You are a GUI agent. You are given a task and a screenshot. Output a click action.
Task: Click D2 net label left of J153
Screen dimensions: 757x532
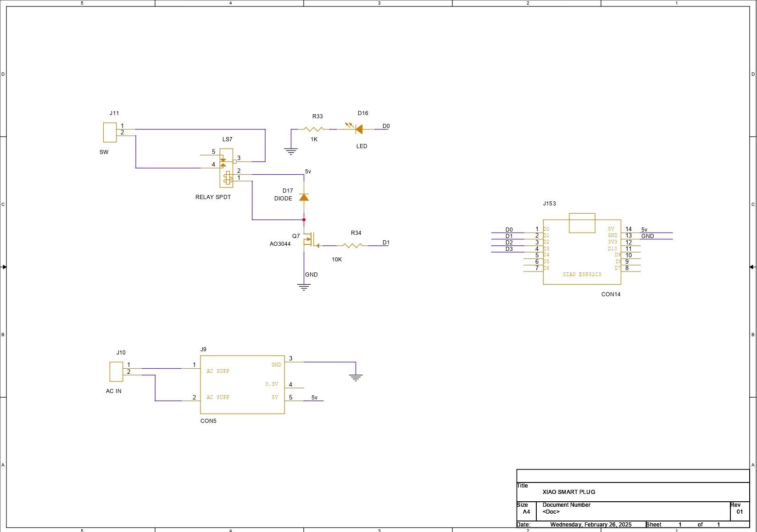point(509,243)
